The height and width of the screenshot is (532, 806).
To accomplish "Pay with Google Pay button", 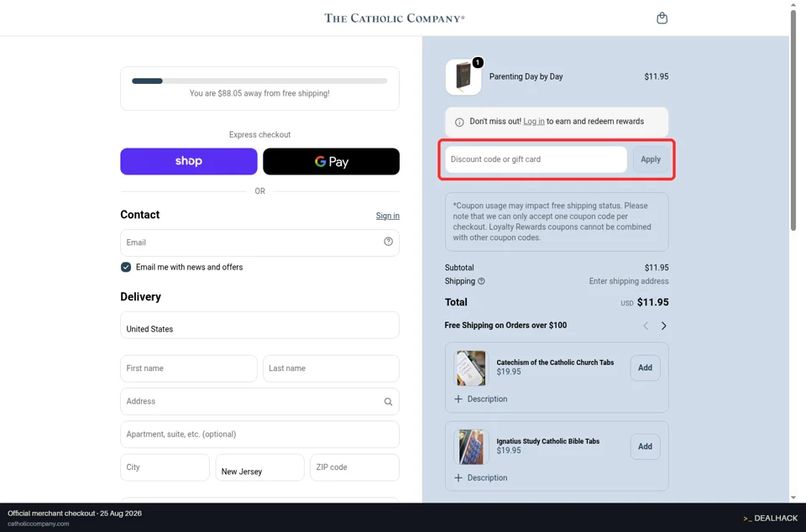I will (331, 161).
